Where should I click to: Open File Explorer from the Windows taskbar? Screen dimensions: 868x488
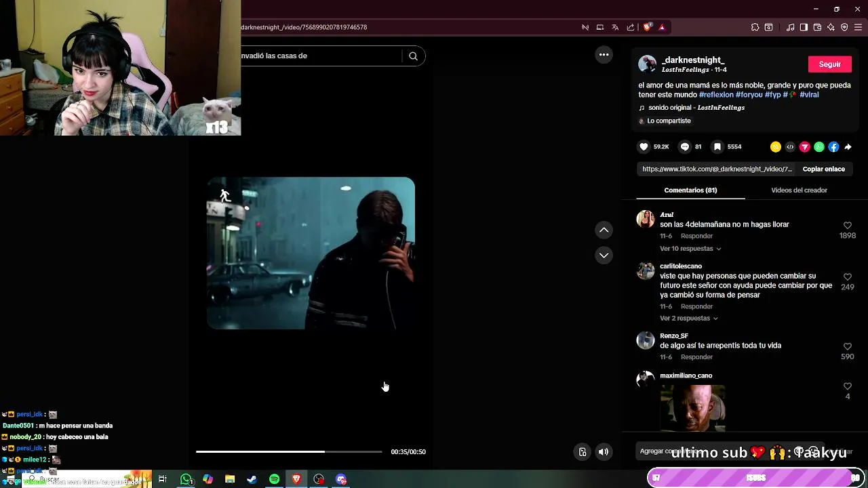click(230, 479)
